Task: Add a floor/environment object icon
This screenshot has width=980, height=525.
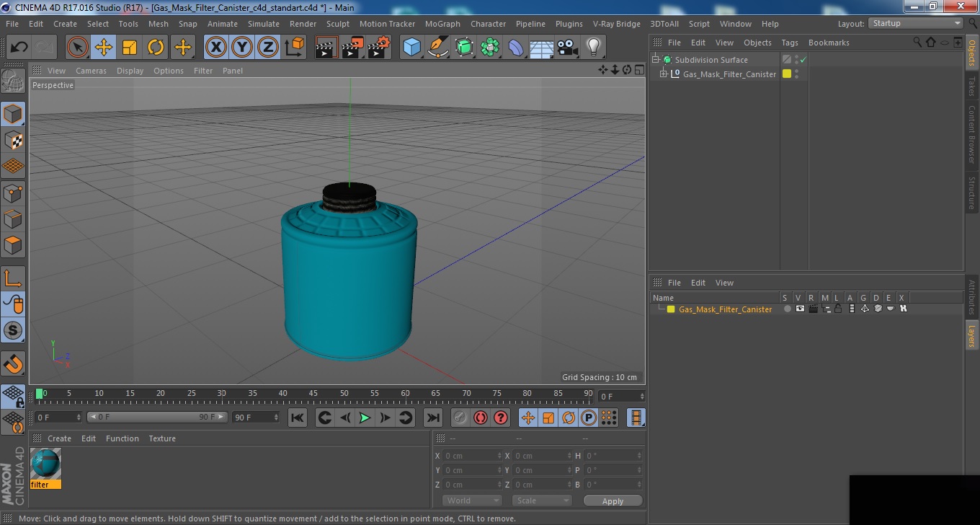Action: [x=541, y=48]
